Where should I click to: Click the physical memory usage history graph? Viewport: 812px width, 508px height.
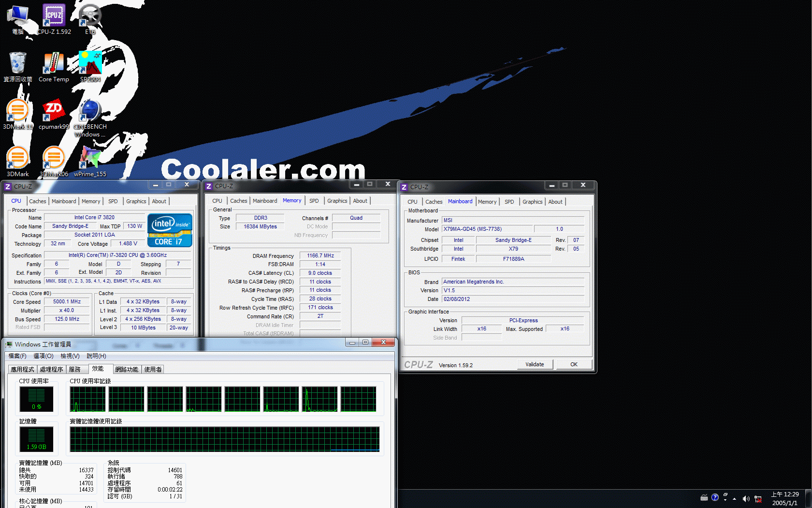coord(225,439)
